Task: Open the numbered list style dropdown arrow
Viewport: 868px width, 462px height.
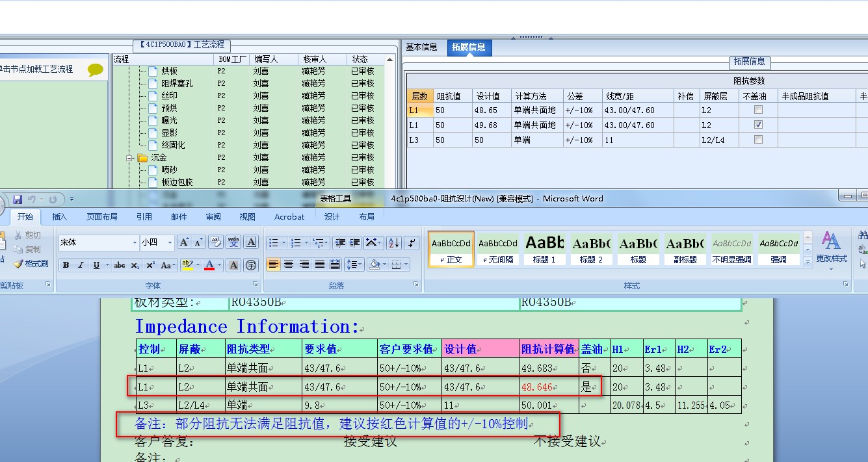Action: coord(307,242)
